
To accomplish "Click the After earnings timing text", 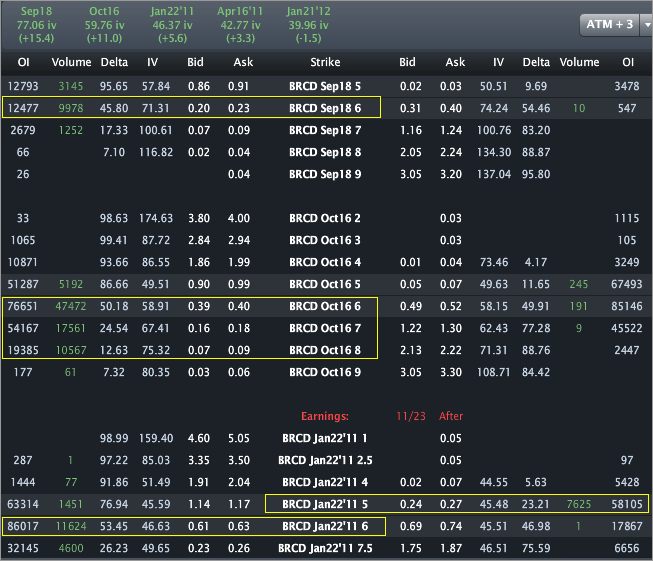I will [451, 416].
